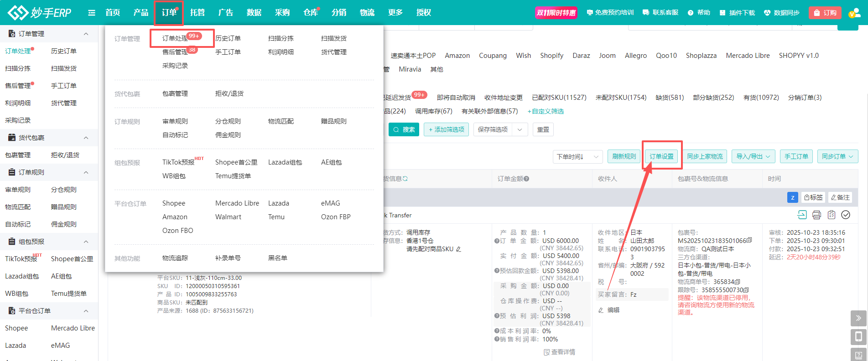Click the mobile phone icon floating button

[858, 337]
